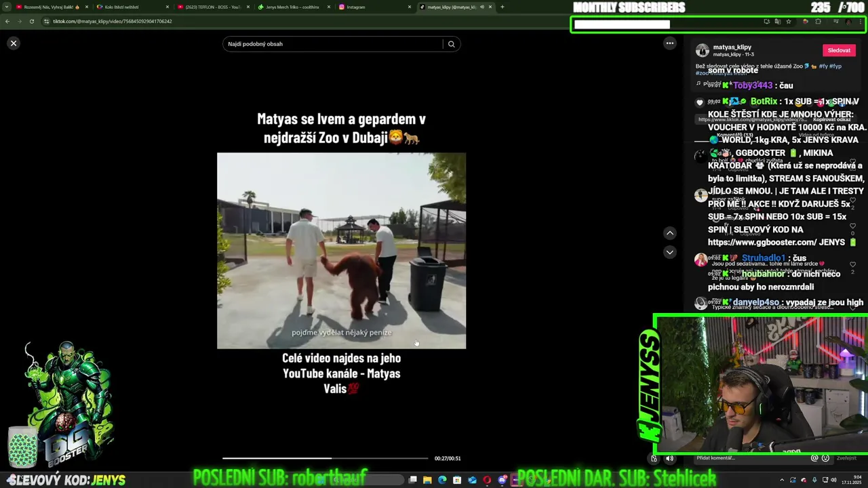This screenshot has width=868, height=488.
Task: Close the TikTok video viewer with X
Action: click(x=14, y=43)
